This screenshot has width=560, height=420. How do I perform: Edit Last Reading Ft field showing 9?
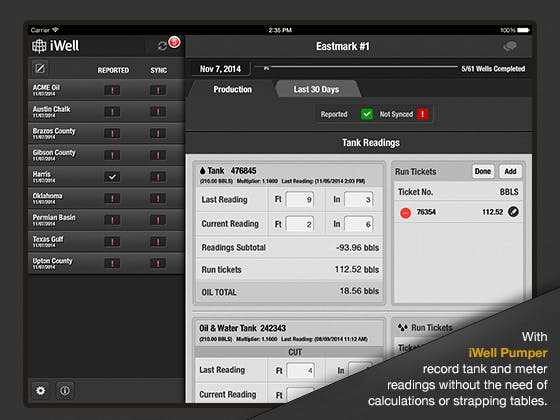(x=300, y=199)
